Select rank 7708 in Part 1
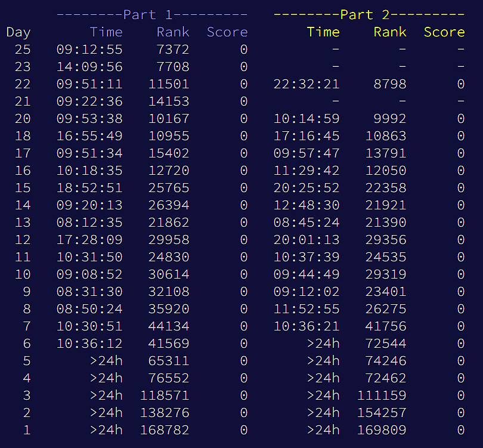Image resolution: width=483 pixels, height=448 pixels. (x=173, y=67)
